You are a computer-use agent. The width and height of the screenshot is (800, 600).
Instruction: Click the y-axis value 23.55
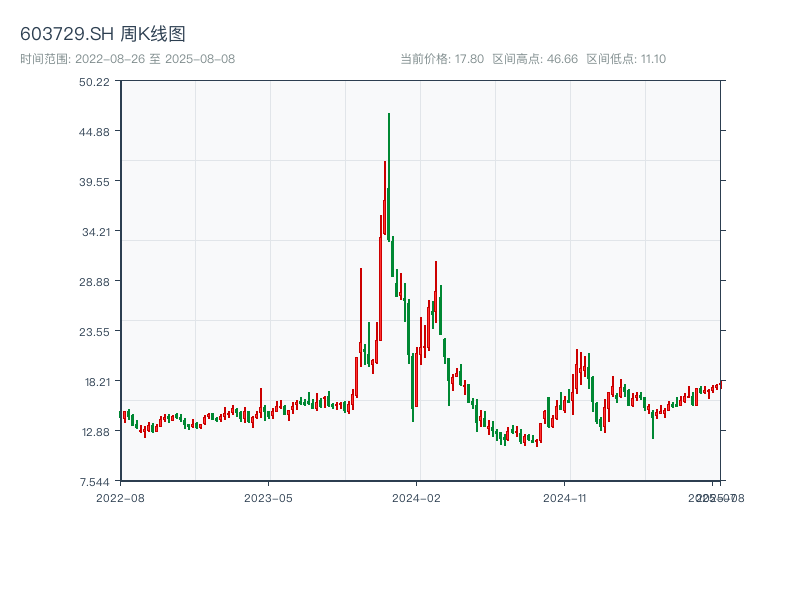pos(94,332)
